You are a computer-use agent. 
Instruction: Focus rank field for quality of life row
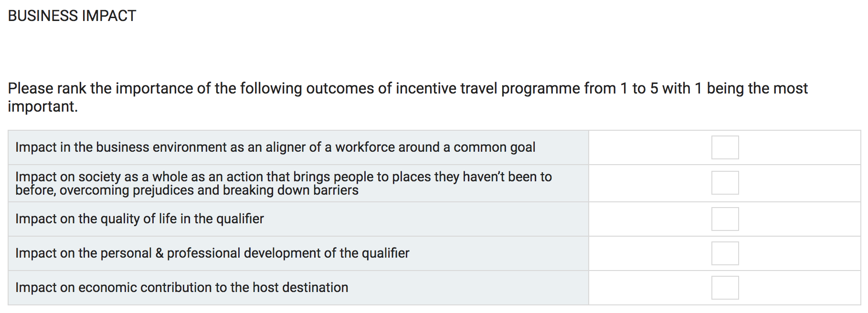pos(725,219)
